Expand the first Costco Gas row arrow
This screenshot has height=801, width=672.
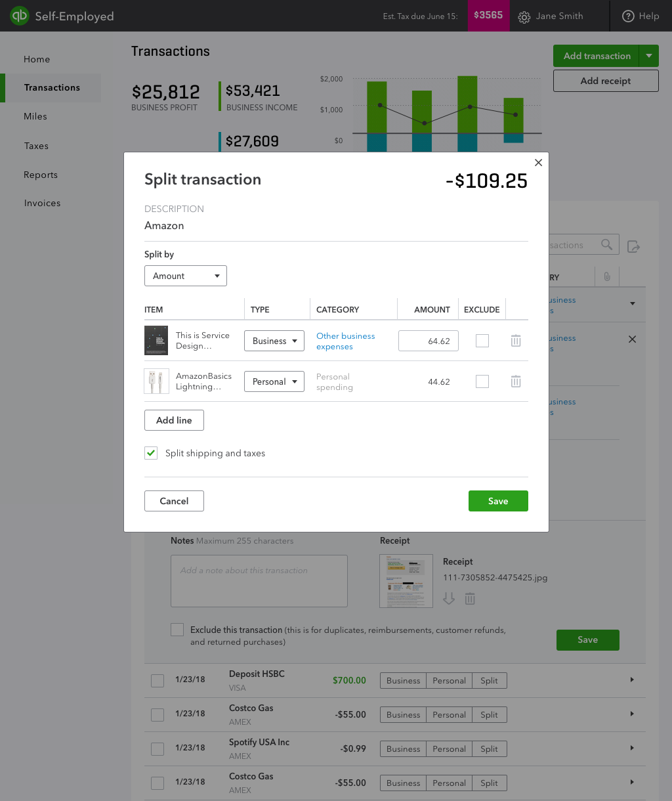click(x=632, y=714)
